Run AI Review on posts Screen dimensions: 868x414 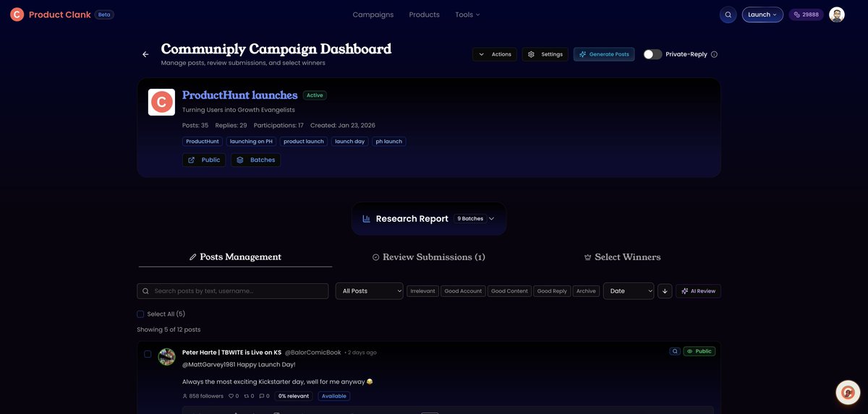click(x=698, y=291)
